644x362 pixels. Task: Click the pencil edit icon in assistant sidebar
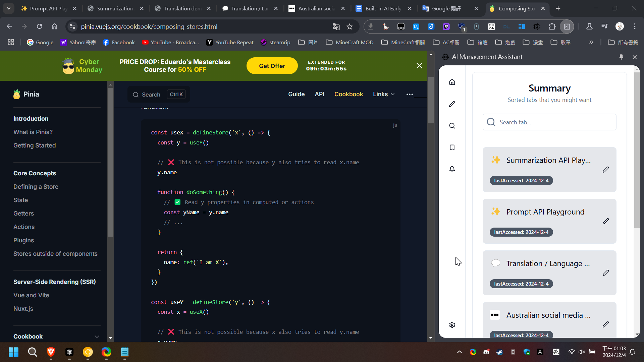tap(452, 104)
